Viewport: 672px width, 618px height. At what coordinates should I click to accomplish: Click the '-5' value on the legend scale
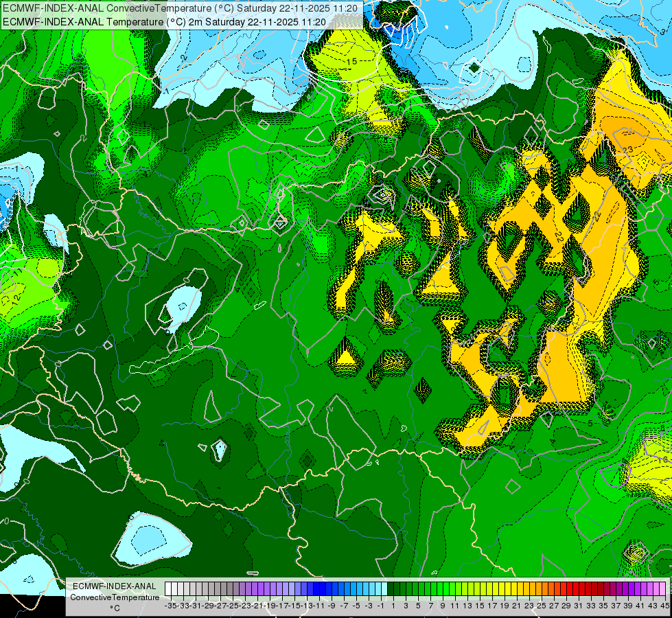[x=356, y=606]
